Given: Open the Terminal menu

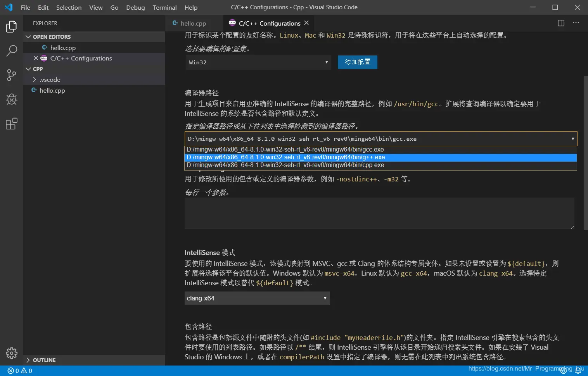Looking at the screenshot, I should (x=164, y=7).
